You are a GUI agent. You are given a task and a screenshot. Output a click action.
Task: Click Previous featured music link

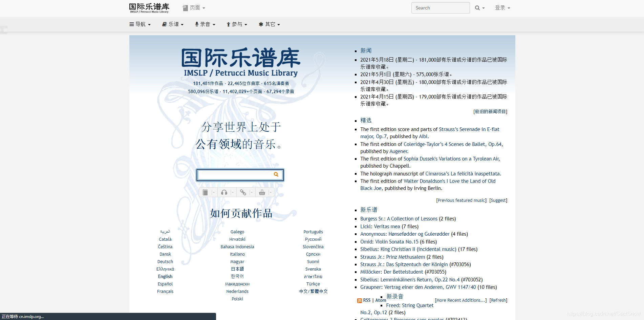(x=461, y=200)
